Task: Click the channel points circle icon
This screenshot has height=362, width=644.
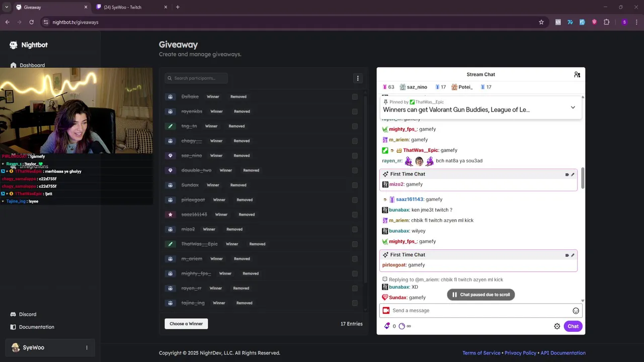Action: click(x=401, y=326)
